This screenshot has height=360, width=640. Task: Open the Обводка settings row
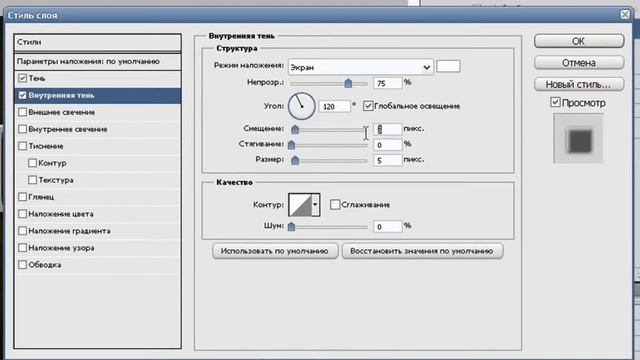click(98, 264)
